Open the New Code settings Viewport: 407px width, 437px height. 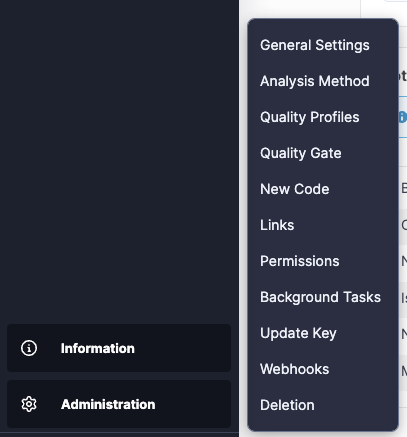[295, 189]
